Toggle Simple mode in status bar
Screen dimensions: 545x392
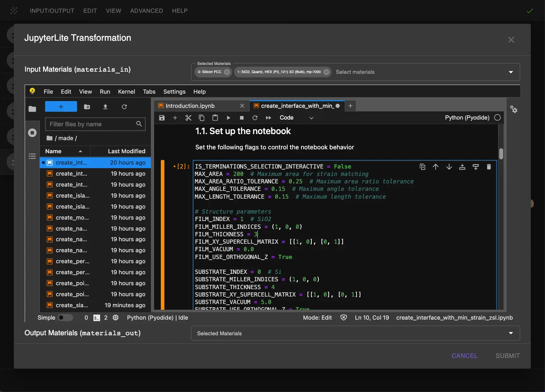65,318
